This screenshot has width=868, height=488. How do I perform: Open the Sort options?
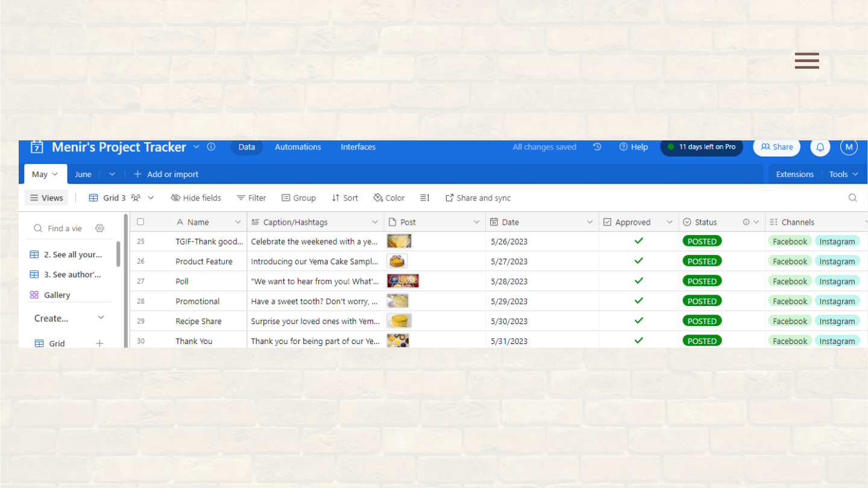(345, 198)
